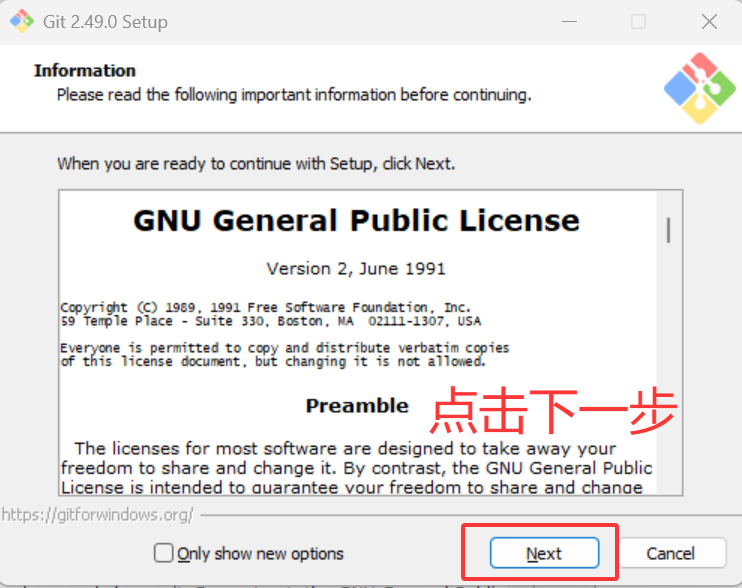Click the Git icon in title bar
Screen dimensions: 742x588
point(22,21)
